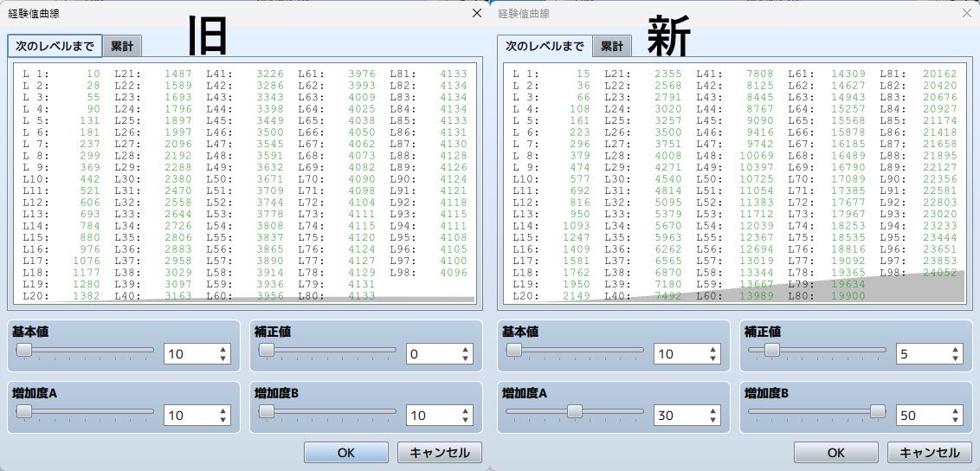Decrease the 増加度B value in the left dialog
The height and width of the screenshot is (471, 980).
(x=465, y=420)
